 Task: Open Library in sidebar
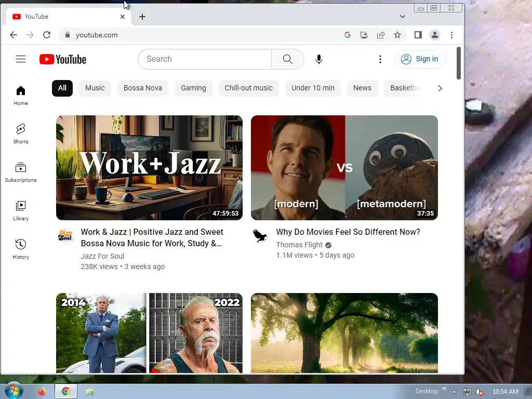click(21, 211)
